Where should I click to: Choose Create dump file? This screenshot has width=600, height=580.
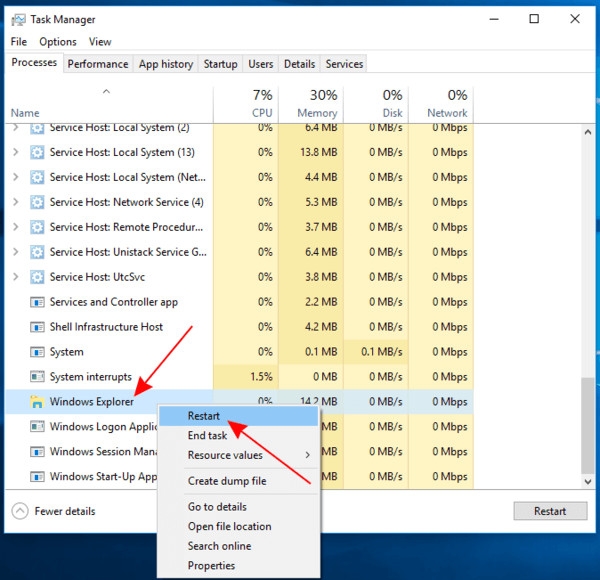coord(239,481)
